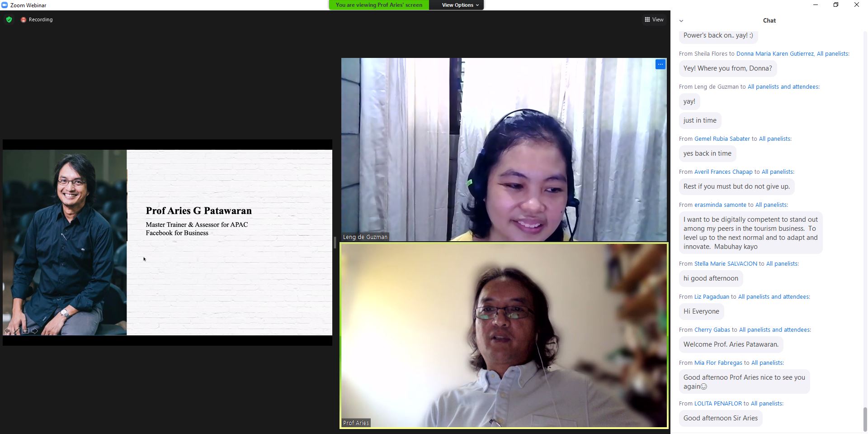Viewport: 868px width, 434px height.
Task: Click 'Good afternoo Prof Aries nice to see you' message
Action: (x=744, y=382)
